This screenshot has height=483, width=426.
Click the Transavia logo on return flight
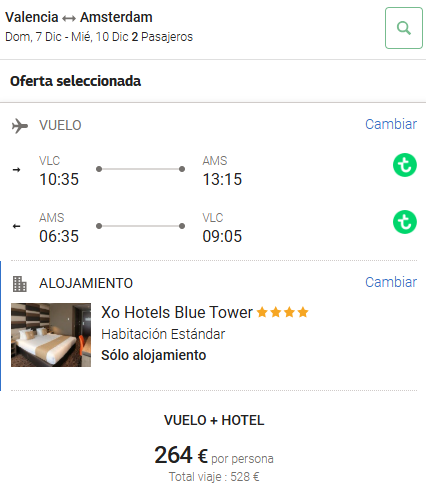coord(405,222)
